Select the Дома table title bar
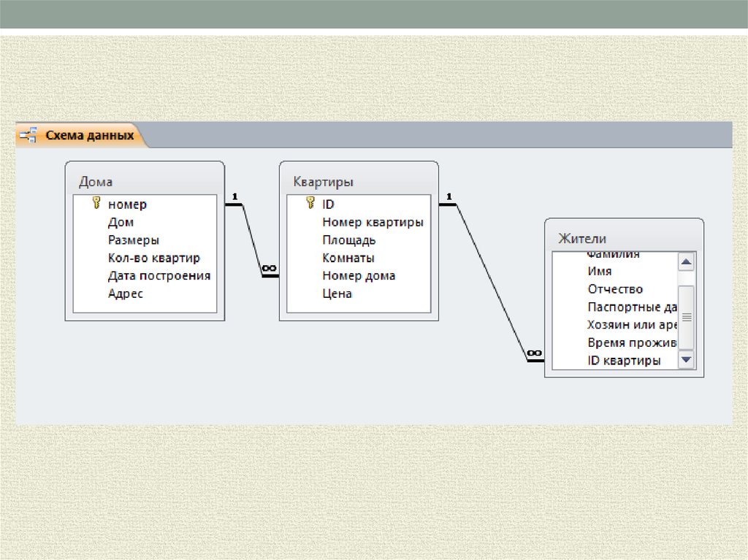 click(x=144, y=182)
